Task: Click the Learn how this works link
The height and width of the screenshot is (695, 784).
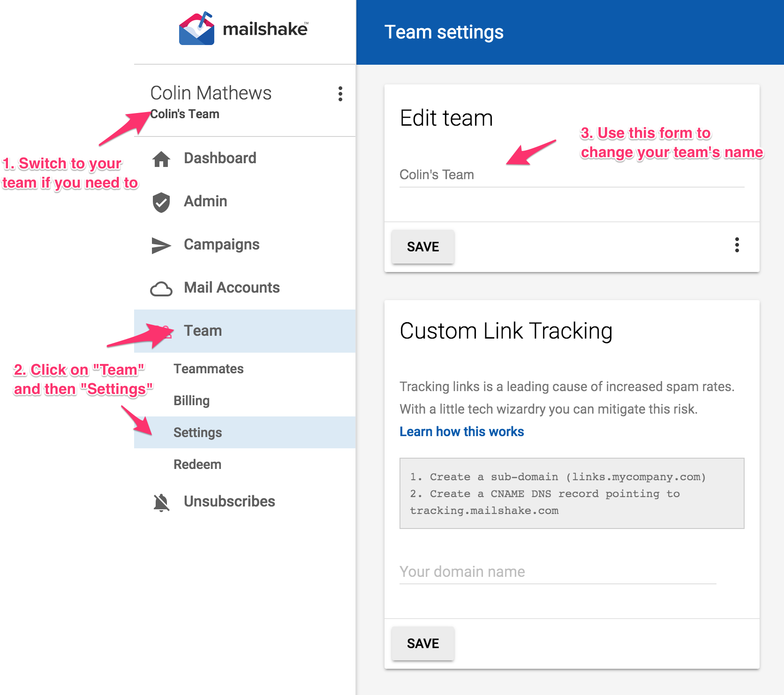Action: point(461,432)
